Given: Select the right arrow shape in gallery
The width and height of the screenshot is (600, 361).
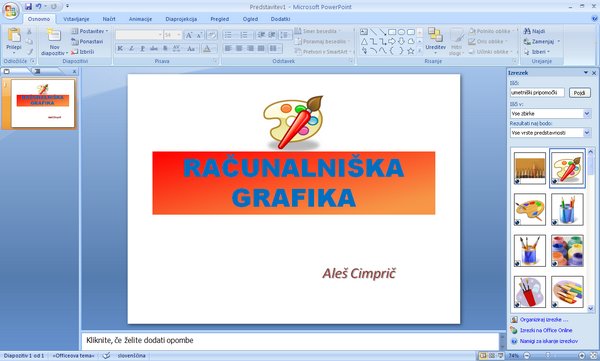Looking at the screenshot, I should (x=392, y=41).
